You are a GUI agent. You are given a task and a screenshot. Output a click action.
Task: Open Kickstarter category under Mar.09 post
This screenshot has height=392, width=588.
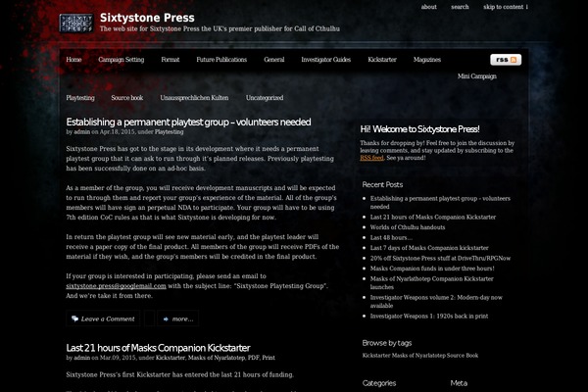pos(171,358)
